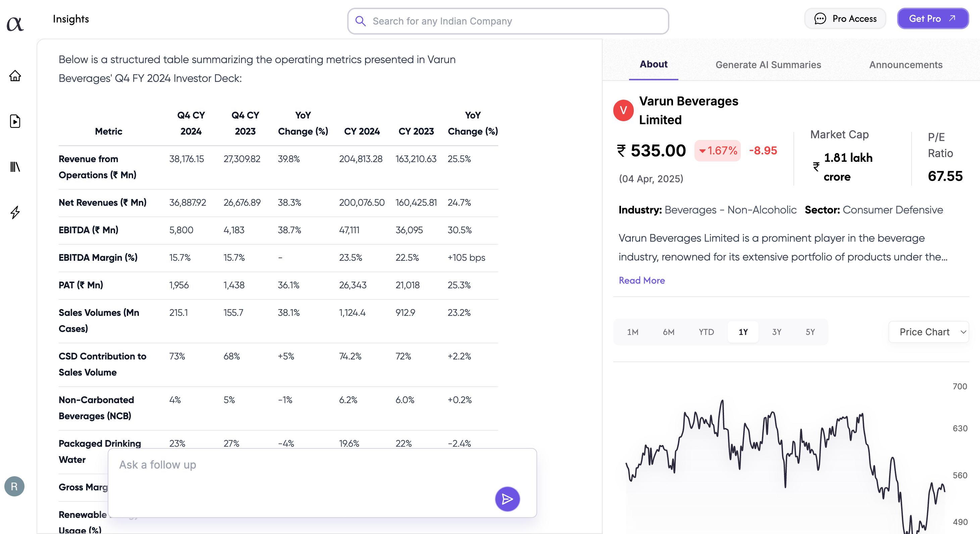Click the Pro Access button
The image size is (980, 534).
click(x=845, y=18)
